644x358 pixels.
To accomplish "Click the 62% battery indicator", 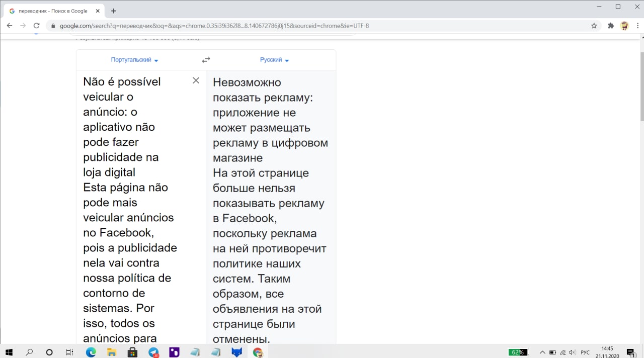I will pos(518,352).
